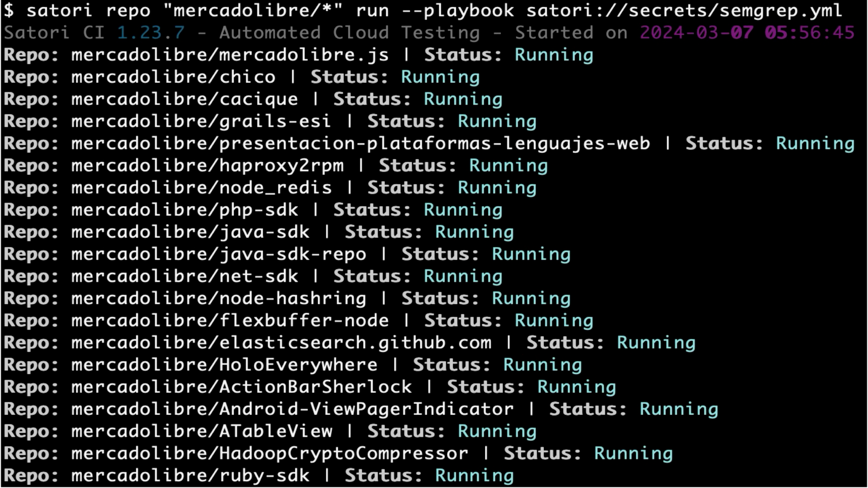
Task: Click the mercadolibre/grails-esi repo name
Action: 201,122
